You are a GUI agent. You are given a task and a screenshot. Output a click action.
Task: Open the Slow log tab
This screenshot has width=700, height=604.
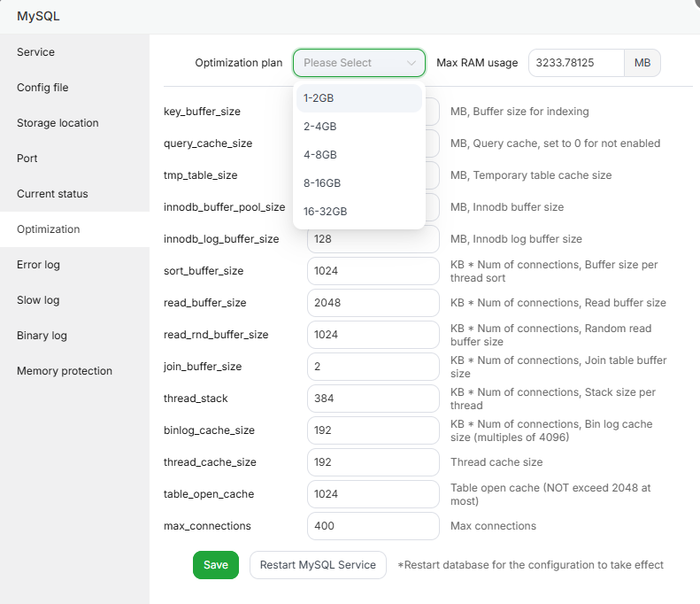74,300
